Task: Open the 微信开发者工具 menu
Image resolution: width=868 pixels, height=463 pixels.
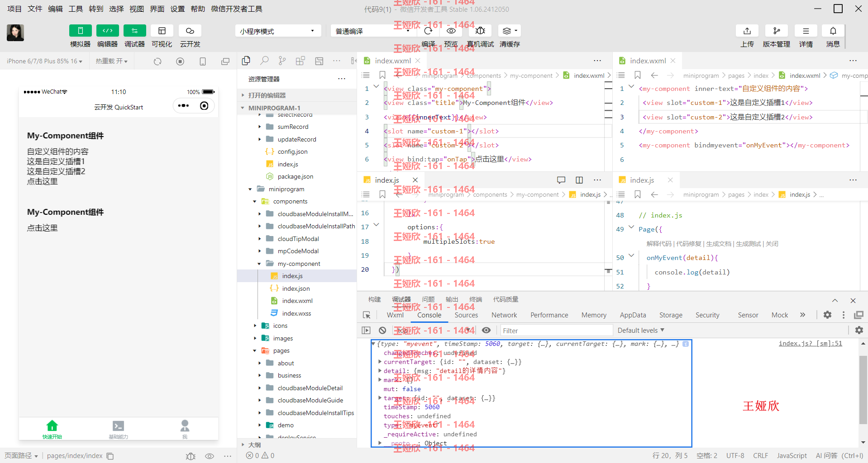Action: pyautogui.click(x=237, y=9)
